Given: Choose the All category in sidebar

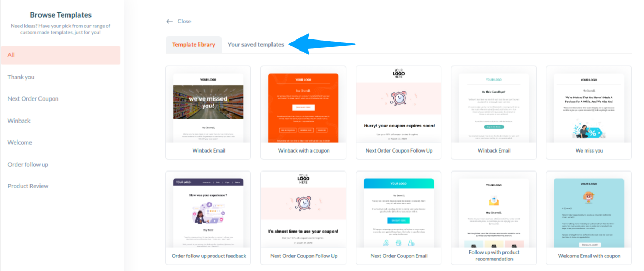Looking at the screenshot, I should [61, 55].
